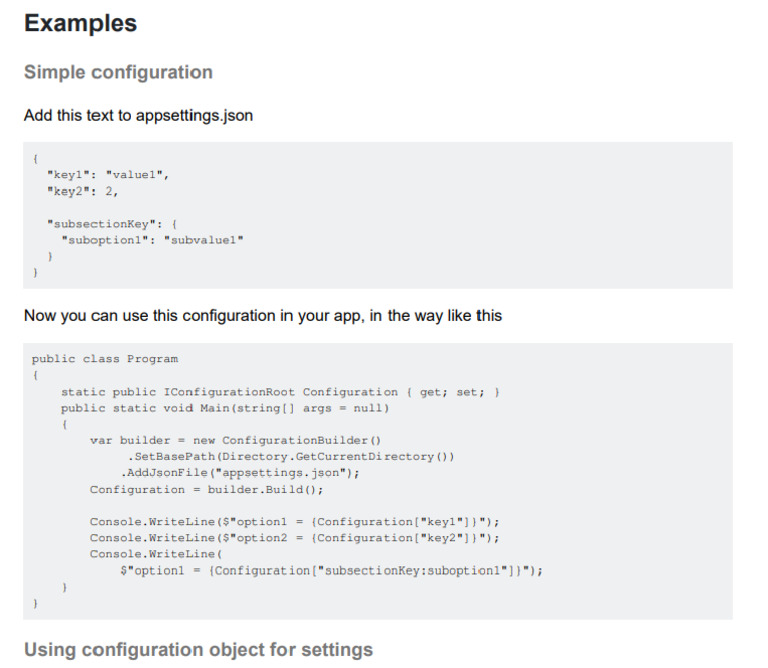The image size is (768, 668).
Task: Click the 'Using configuration object for settings' heading
Action: coord(198,650)
